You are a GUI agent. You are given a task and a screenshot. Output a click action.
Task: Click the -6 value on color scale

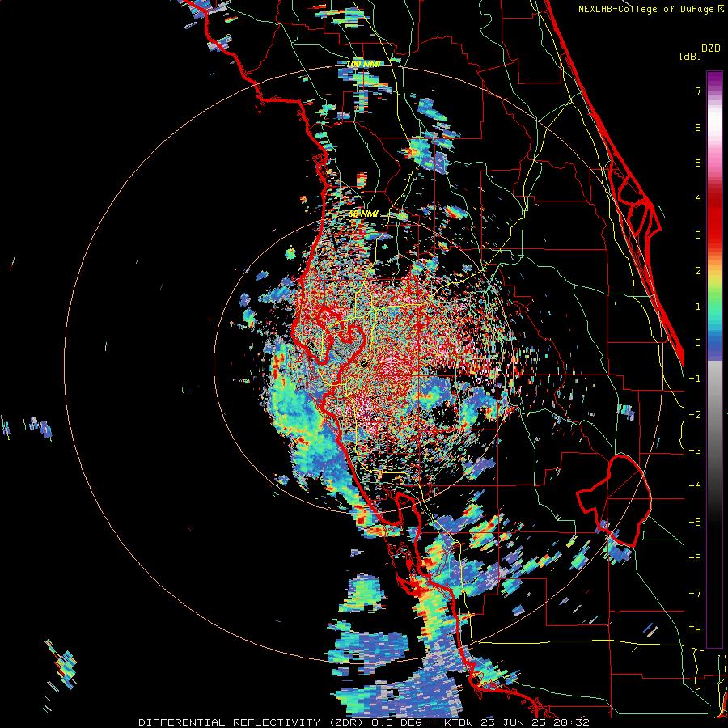(695, 558)
